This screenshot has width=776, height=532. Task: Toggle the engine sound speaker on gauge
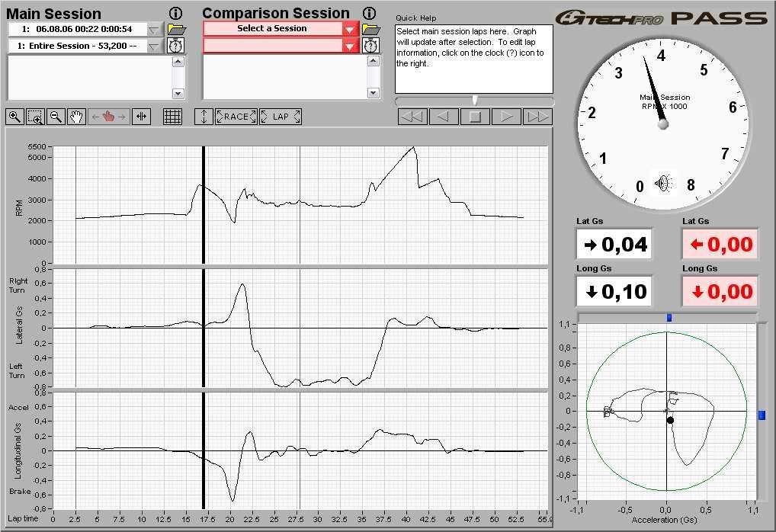point(662,183)
